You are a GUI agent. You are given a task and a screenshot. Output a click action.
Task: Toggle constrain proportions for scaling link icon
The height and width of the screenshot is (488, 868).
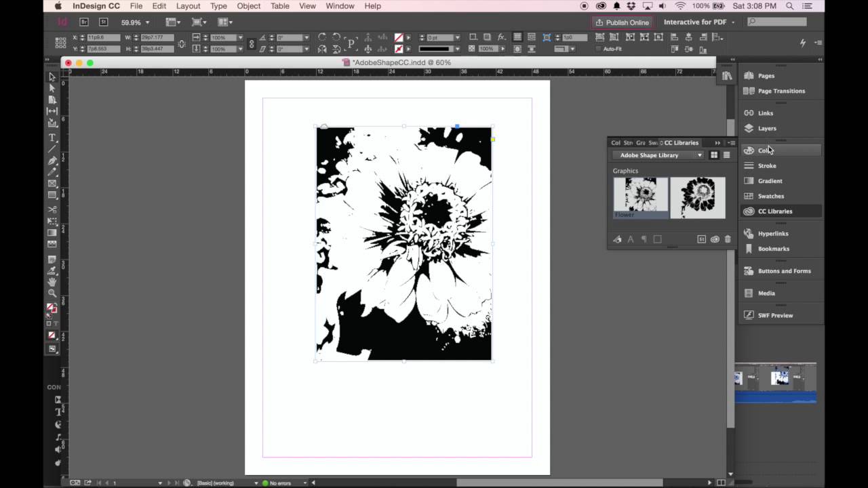(252, 43)
